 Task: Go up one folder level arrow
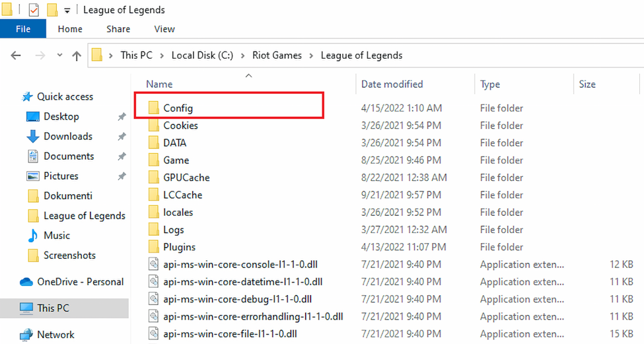tap(77, 55)
